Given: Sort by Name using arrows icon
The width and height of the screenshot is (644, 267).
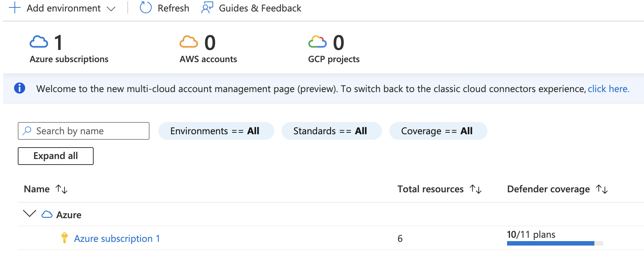Looking at the screenshot, I should [x=61, y=189].
